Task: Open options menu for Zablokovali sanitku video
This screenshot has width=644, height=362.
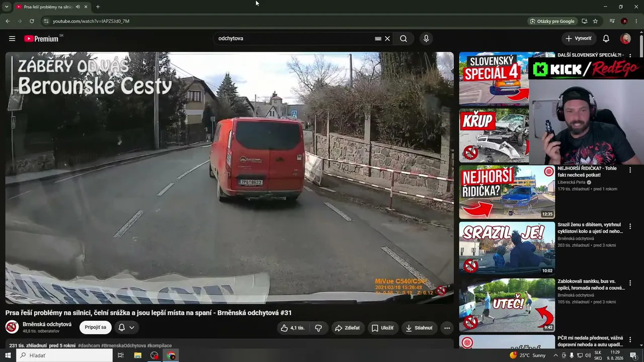Action: (x=630, y=283)
